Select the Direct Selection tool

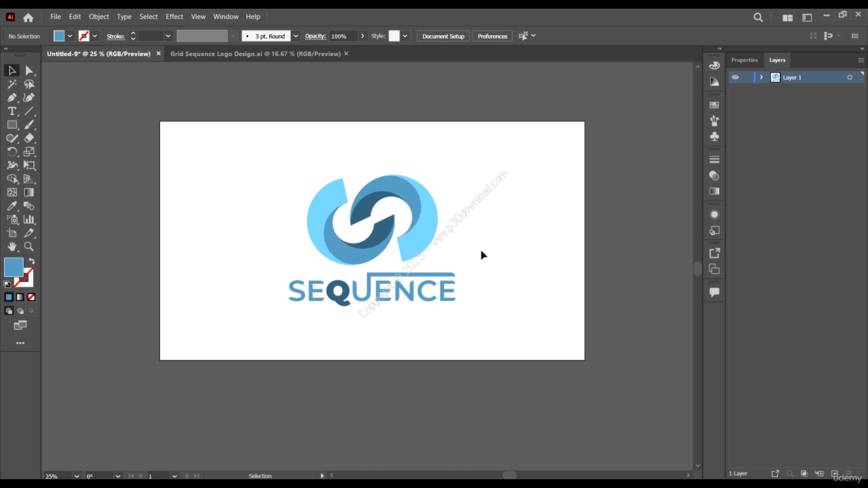29,70
